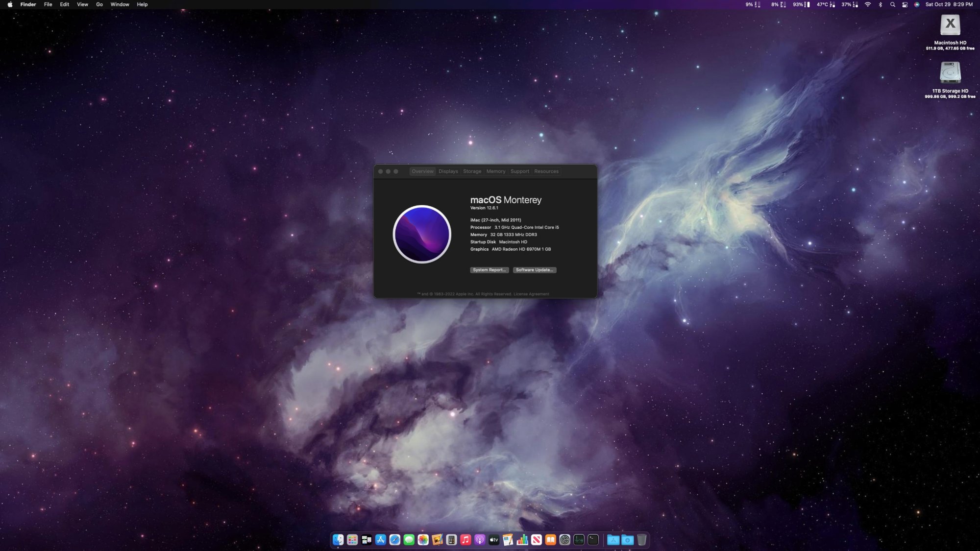Open the Go menu
This screenshot has height=551, width=980.
99,4
